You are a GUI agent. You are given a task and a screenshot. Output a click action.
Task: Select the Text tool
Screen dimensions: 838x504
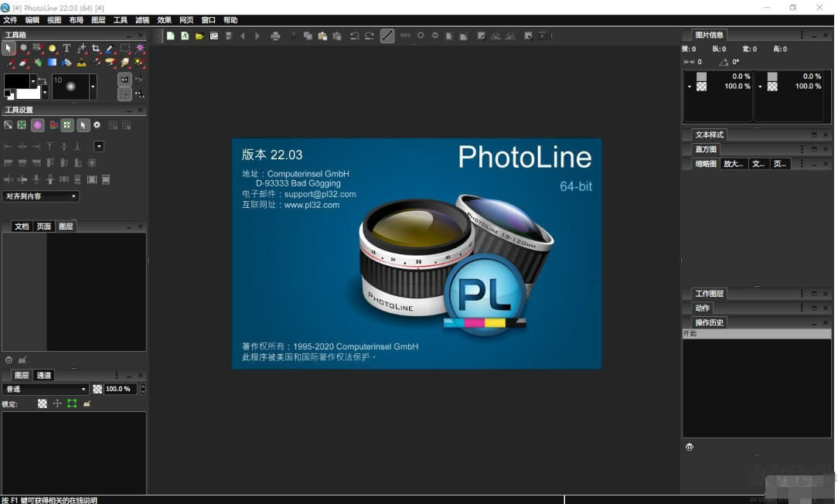point(66,48)
